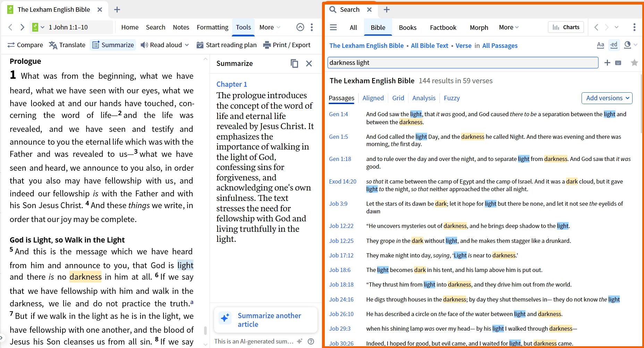Viewport: 644px width, 348px height.
Task: Click the Lexham English Bible tab icon
Action: [10, 9]
